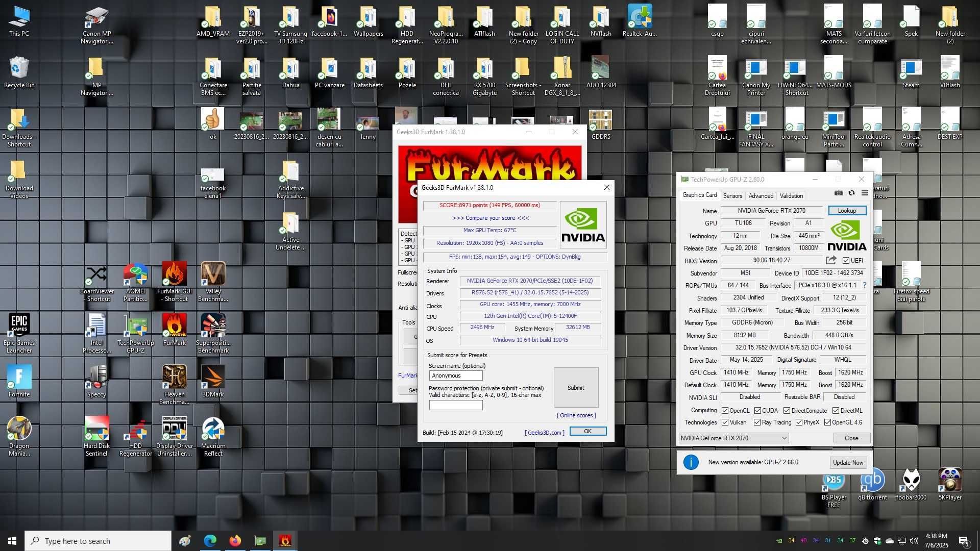Click the volume tray icon
Image resolution: width=980 pixels, height=551 pixels.
coord(914,541)
